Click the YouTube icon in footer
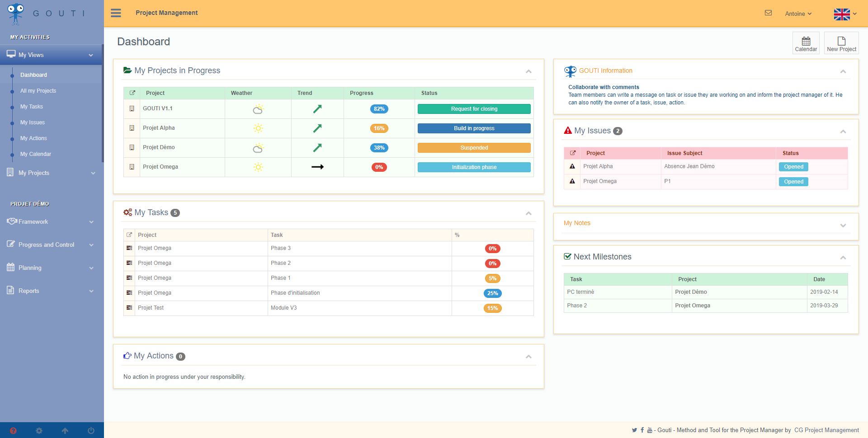 tap(650, 430)
